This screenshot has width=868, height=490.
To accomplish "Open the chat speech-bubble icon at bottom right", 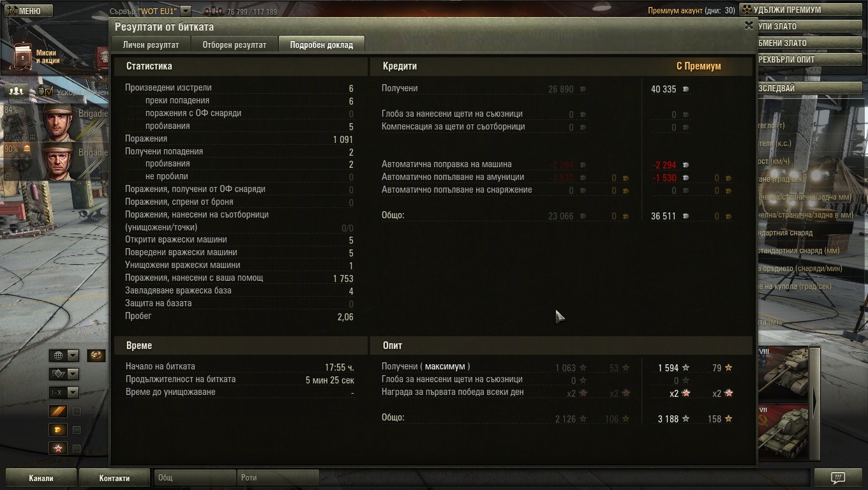I will click(838, 478).
